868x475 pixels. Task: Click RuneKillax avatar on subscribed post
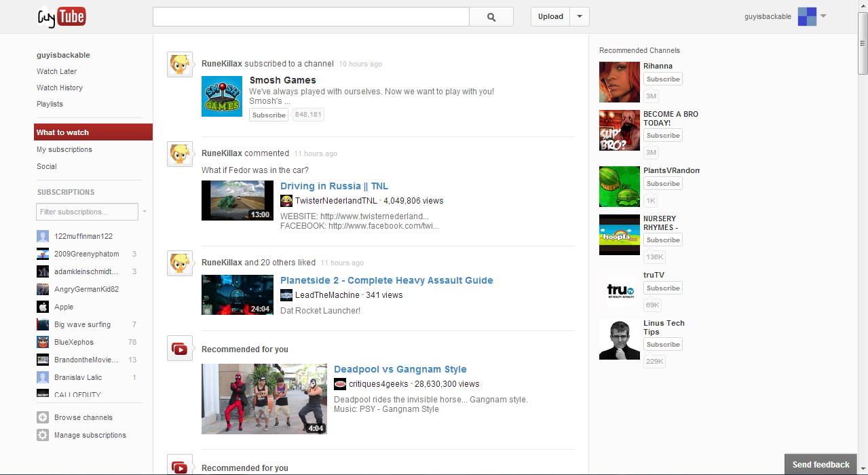180,64
